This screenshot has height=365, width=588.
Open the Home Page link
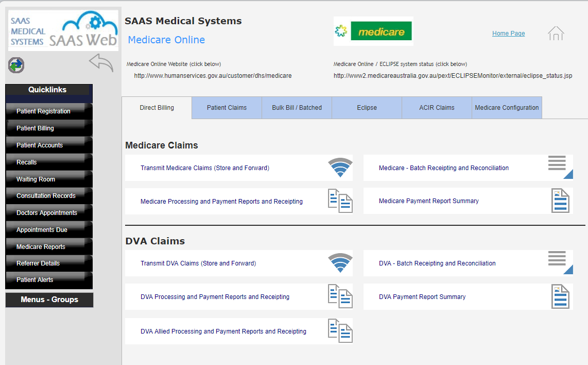[509, 34]
